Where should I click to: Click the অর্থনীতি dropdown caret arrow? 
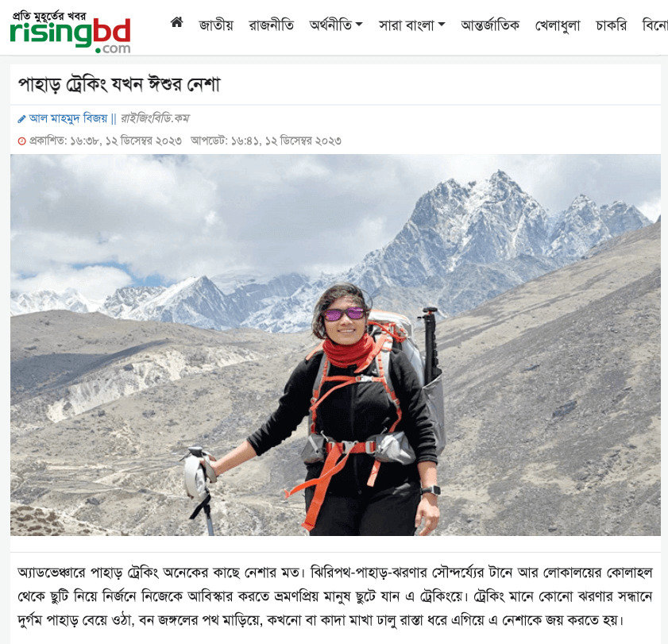(x=359, y=25)
